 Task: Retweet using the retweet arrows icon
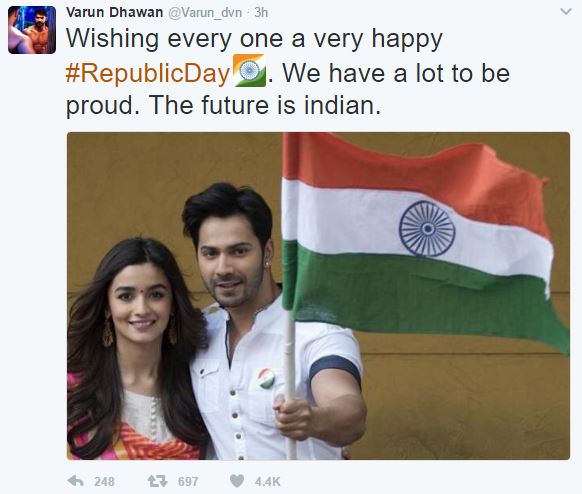(x=157, y=481)
